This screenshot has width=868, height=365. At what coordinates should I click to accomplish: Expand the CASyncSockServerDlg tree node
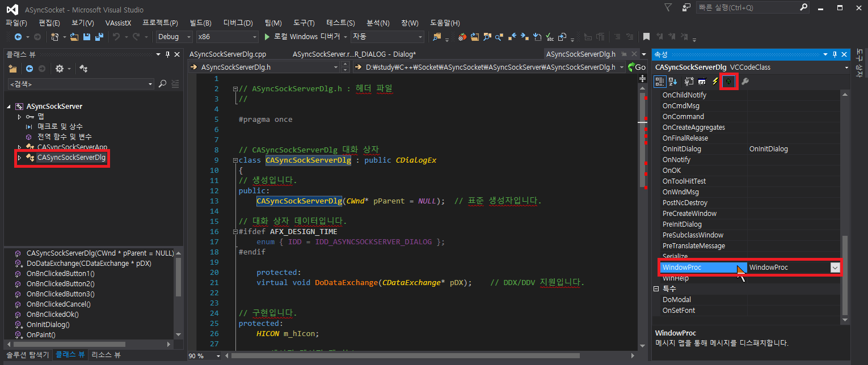(x=19, y=158)
